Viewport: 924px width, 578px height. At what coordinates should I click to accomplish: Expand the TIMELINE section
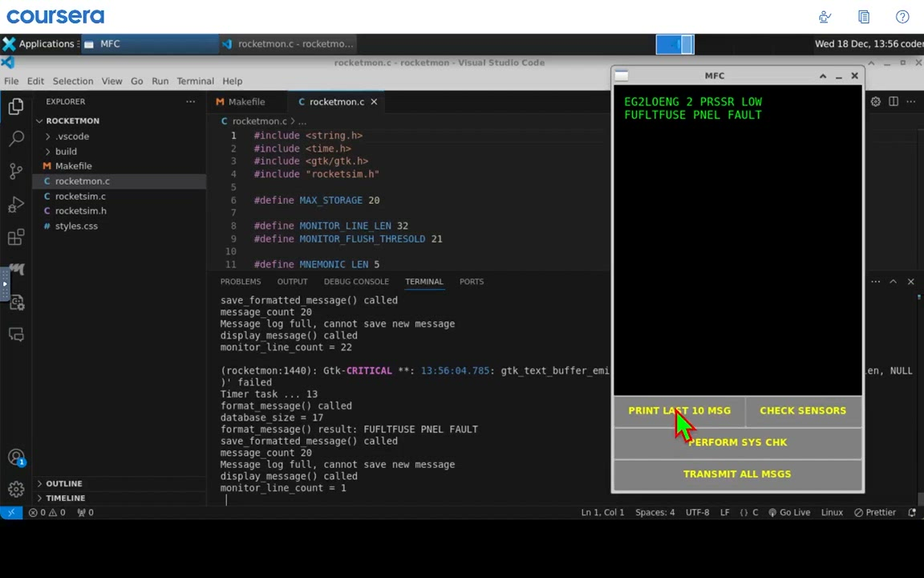click(x=65, y=498)
